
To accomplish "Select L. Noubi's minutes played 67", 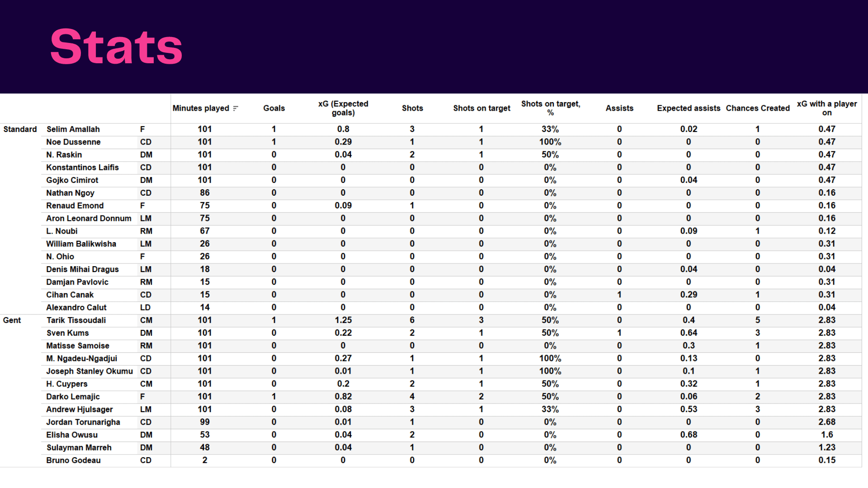I will click(205, 231).
